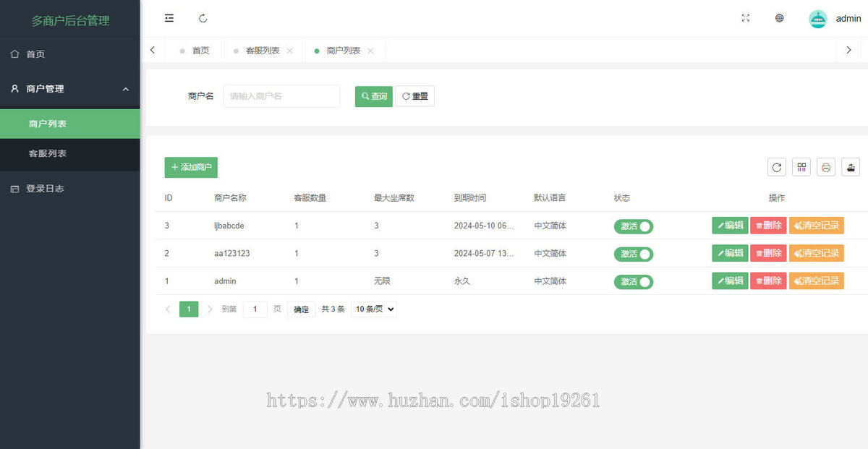
Task: Click the 确定 page jump button
Action: click(301, 309)
